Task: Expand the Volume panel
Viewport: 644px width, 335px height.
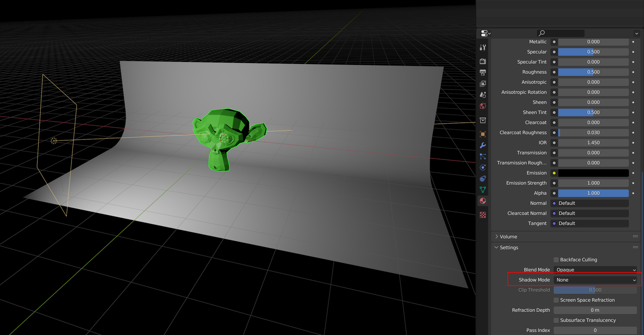Action: pos(497,236)
